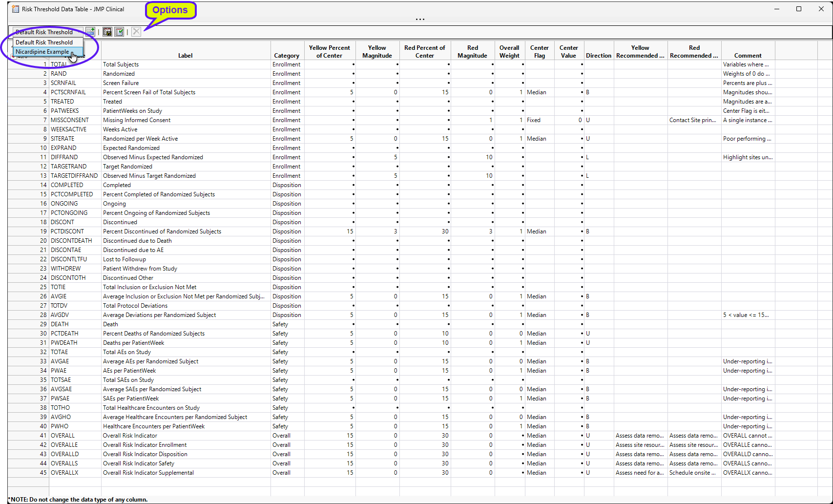Click Center Flag cell for PCTSCRNFAIL
833x504 pixels.
point(539,92)
